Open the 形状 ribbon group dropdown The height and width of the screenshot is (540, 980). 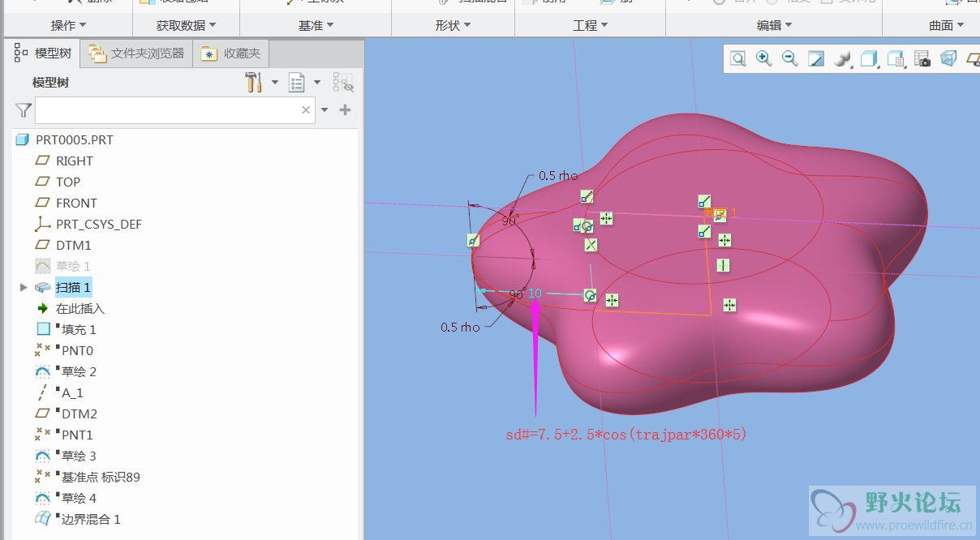[x=453, y=25]
